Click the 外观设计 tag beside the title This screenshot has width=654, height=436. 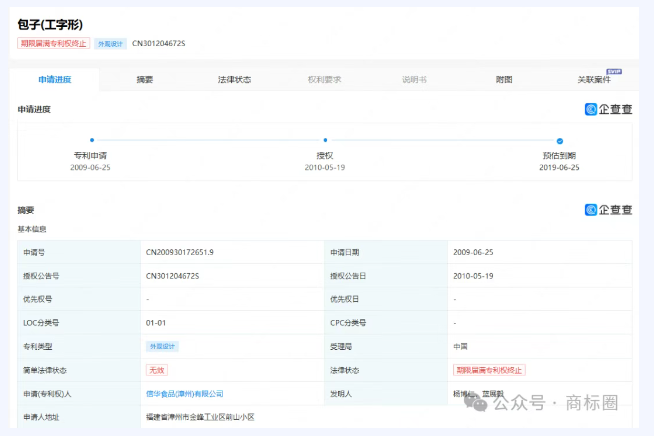110,44
